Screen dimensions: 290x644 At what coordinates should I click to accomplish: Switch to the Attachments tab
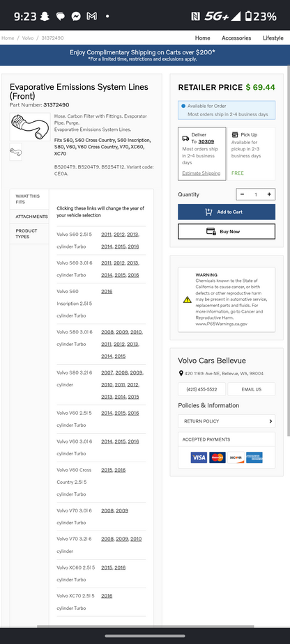(29, 217)
